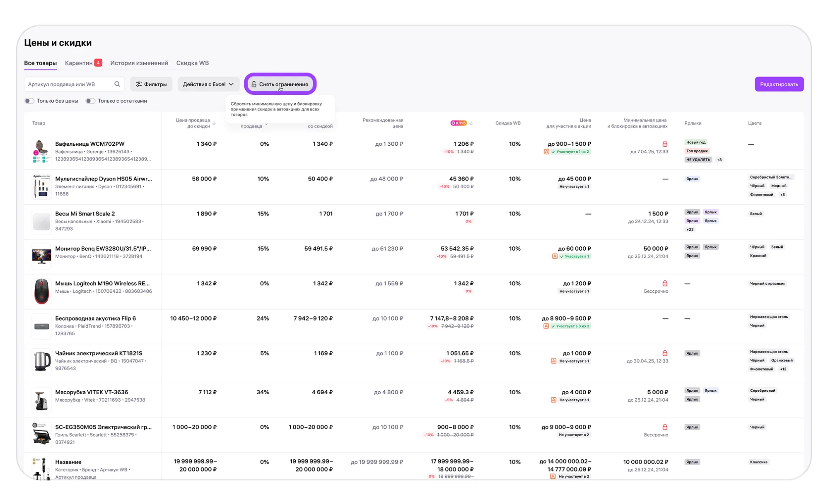The image size is (828, 504).
Task: Click the Снять ограничения button
Action: click(x=280, y=84)
